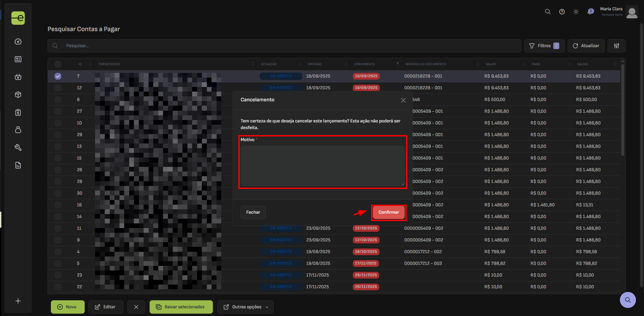Expand the Outras opções dropdown
The width and height of the screenshot is (644, 316).
tap(245, 307)
